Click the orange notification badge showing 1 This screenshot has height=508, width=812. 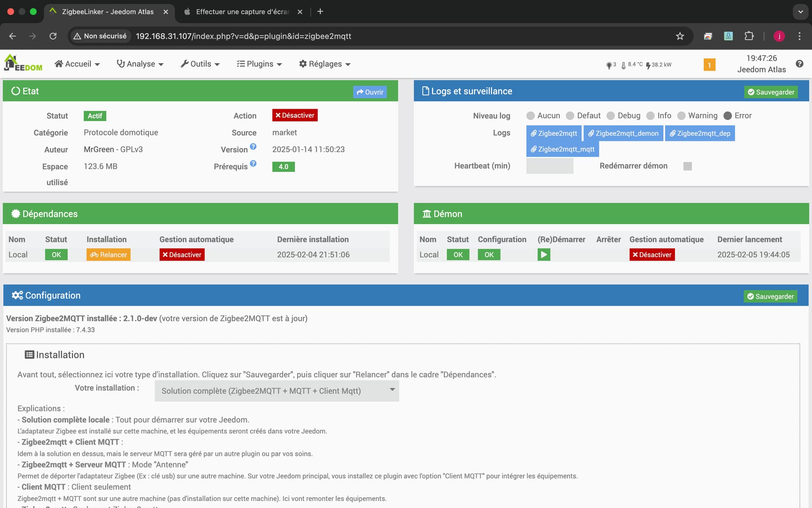tap(709, 65)
